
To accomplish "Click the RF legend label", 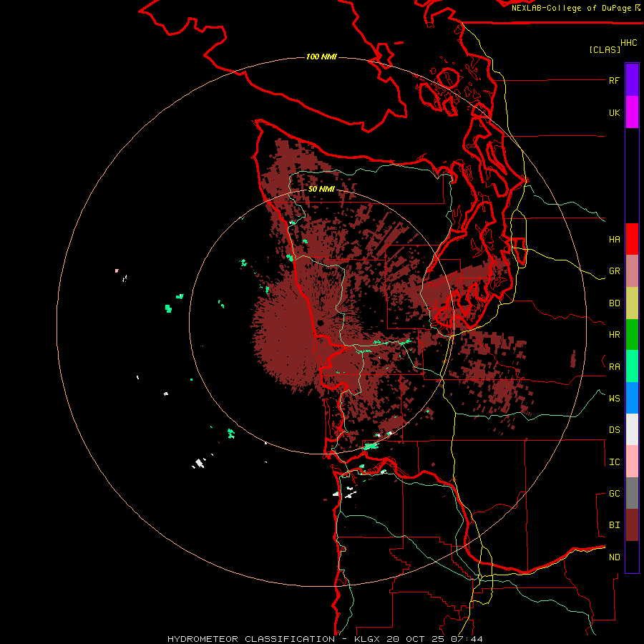I will [x=614, y=80].
